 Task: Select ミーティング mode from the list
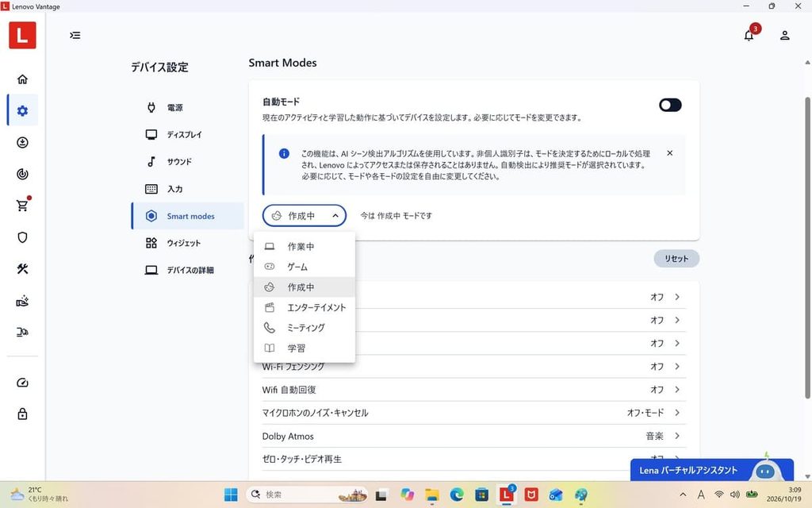tap(304, 328)
